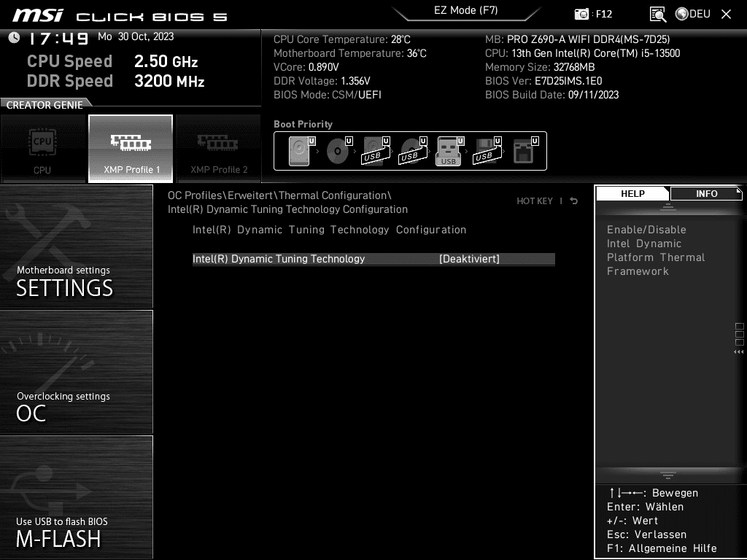The image size is (747, 560).
Task: Click the BIOS Build Date 09/11/2023 text
Action: tap(551, 95)
